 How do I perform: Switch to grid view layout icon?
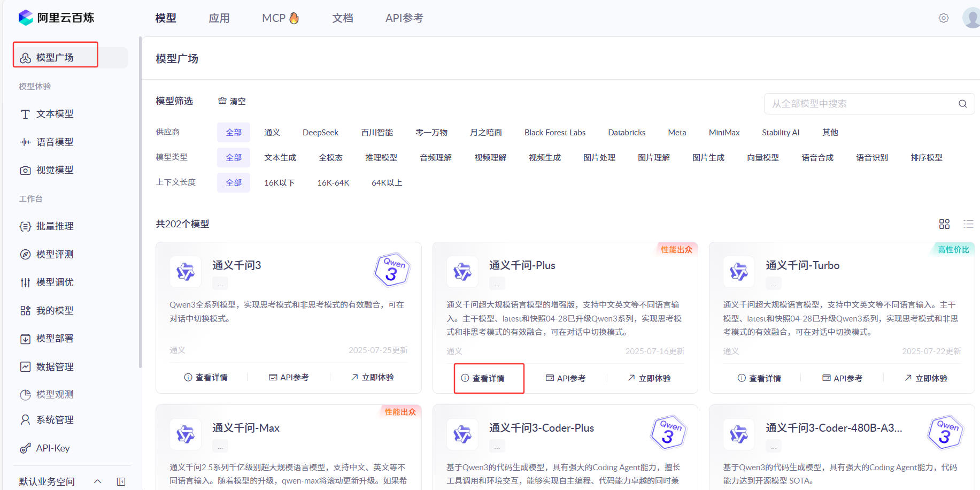(944, 224)
